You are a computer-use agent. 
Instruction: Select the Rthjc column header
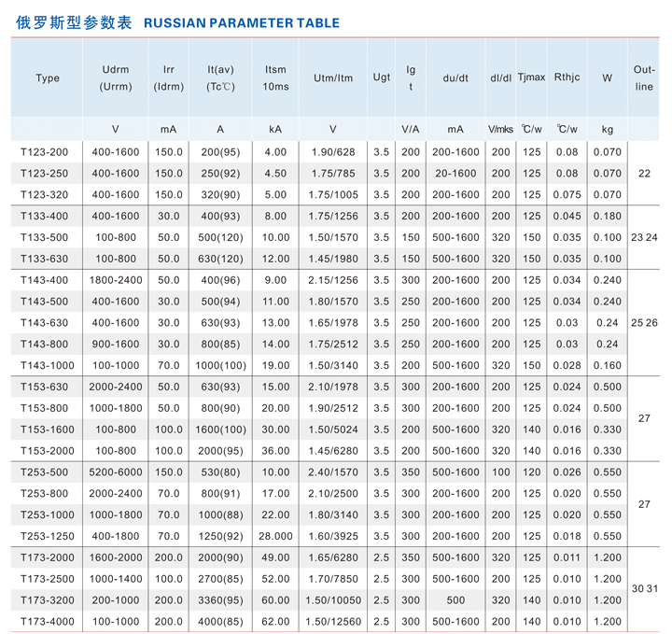point(567,77)
